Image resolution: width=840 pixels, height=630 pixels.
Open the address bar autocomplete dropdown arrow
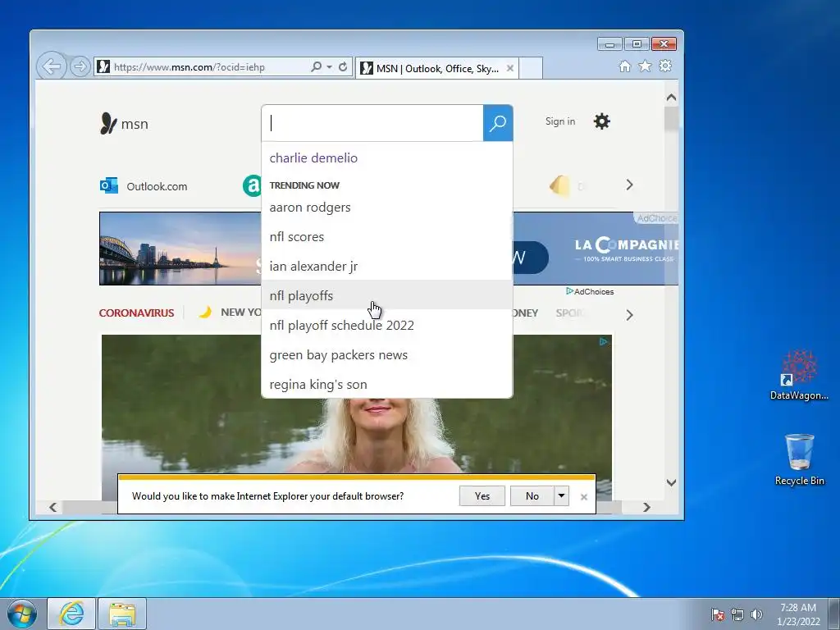[330, 67]
